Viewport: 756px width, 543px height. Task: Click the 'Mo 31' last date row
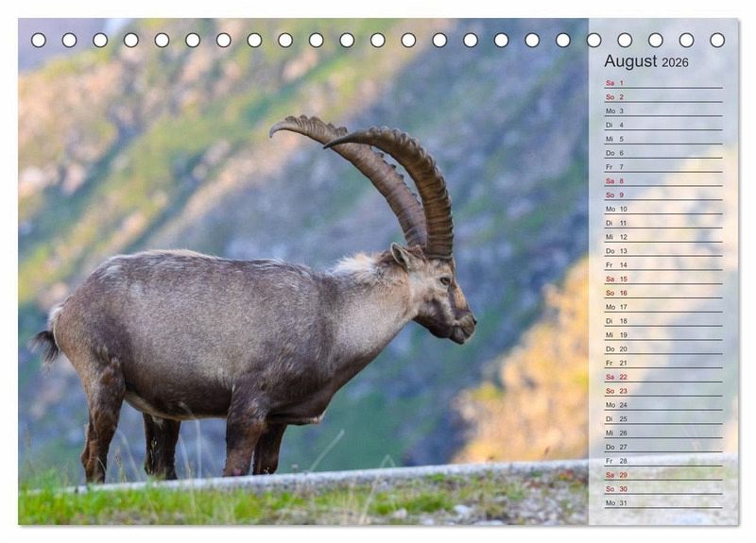662,502
